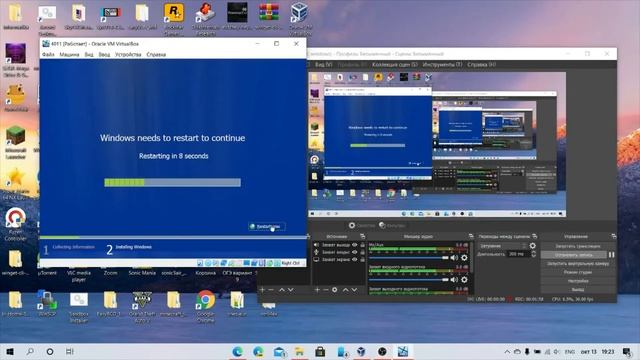The width and height of the screenshot is (640, 360).
Task: Toggle visibility eye for first source Захват выход
Action: click(355, 245)
